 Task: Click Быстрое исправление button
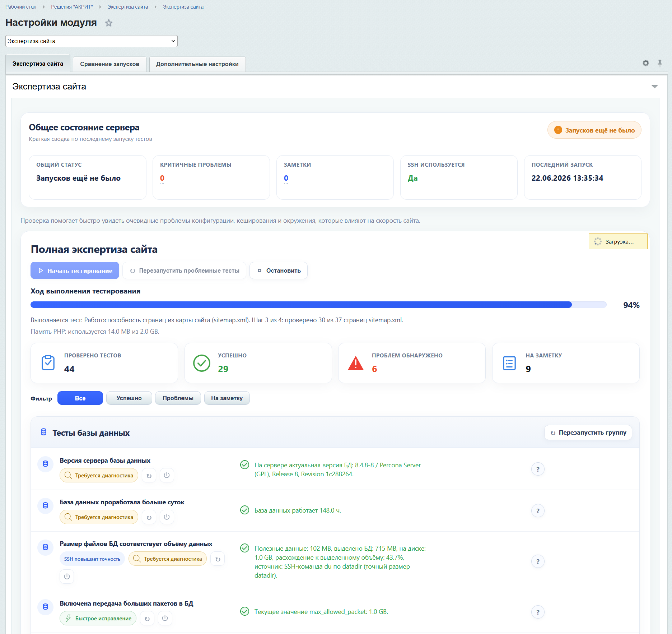pos(98,618)
